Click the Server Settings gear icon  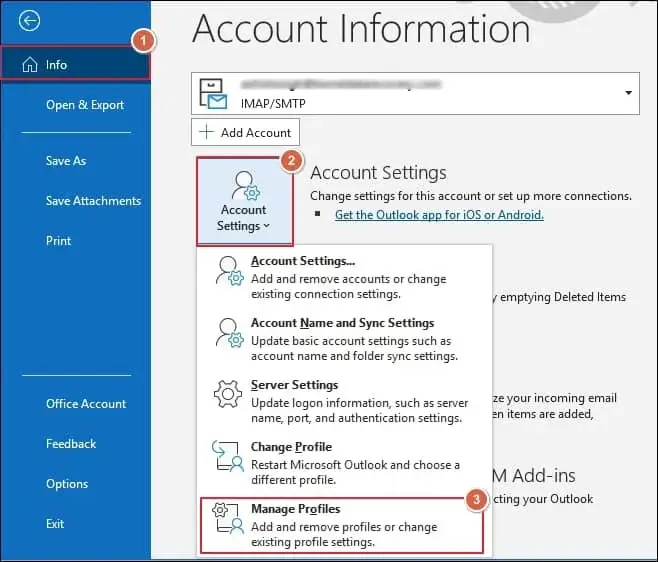point(228,394)
